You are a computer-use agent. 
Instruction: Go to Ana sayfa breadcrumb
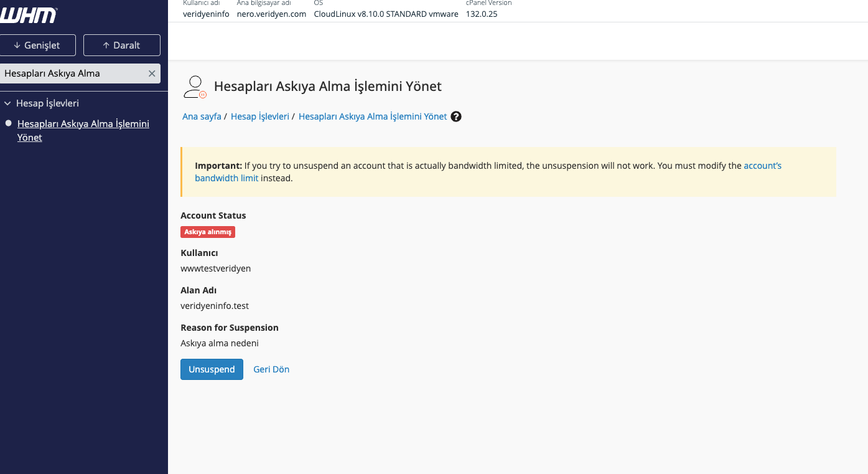click(x=202, y=116)
